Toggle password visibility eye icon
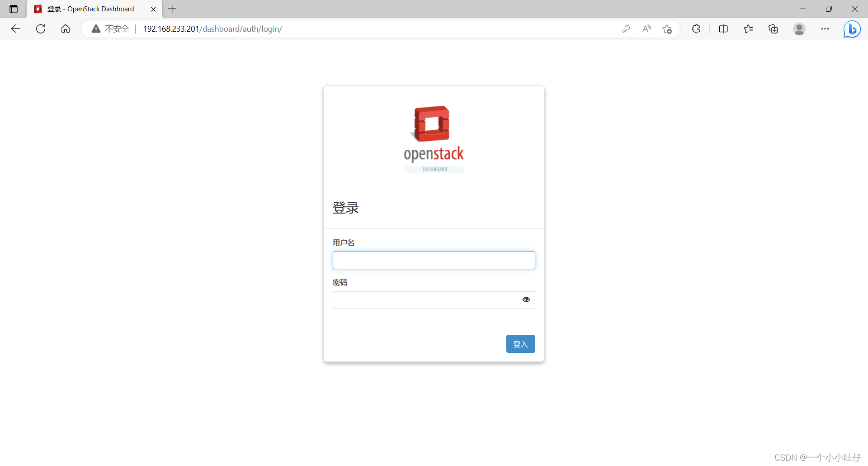Viewport: 868px width, 466px height. coord(526,300)
